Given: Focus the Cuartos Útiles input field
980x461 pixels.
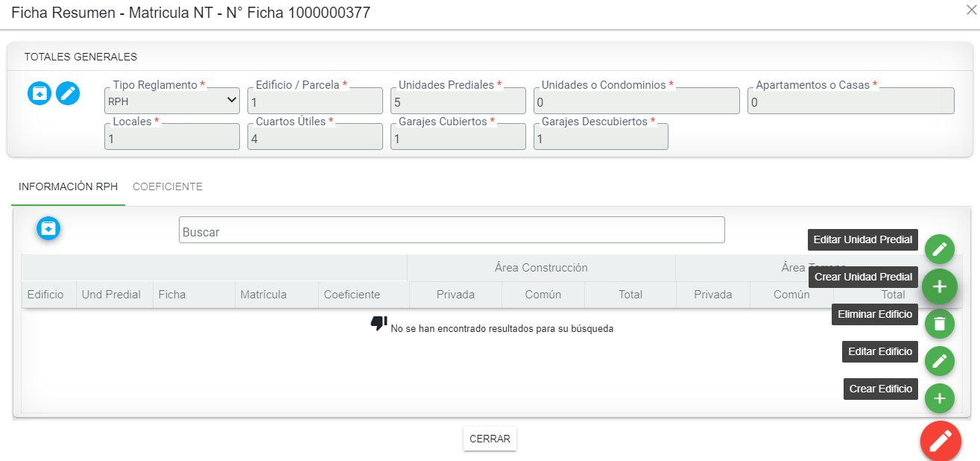Looking at the screenshot, I should coord(314,138).
